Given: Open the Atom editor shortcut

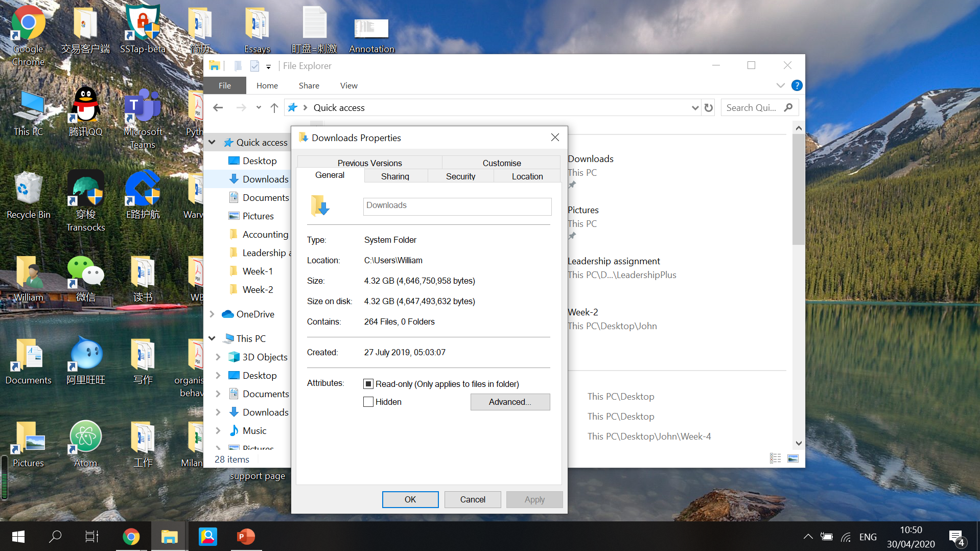Looking at the screenshot, I should point(86,444).
